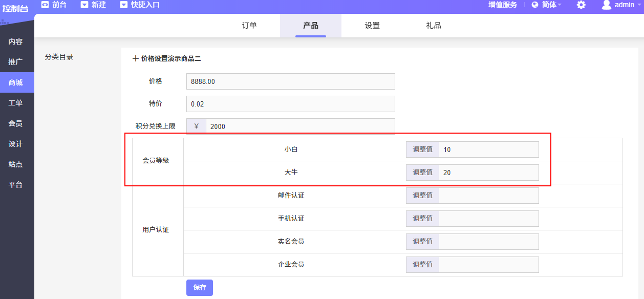The image size is (644, 299).
Task: Open the 礼品 tab
Action: click(x=434, y=26)
